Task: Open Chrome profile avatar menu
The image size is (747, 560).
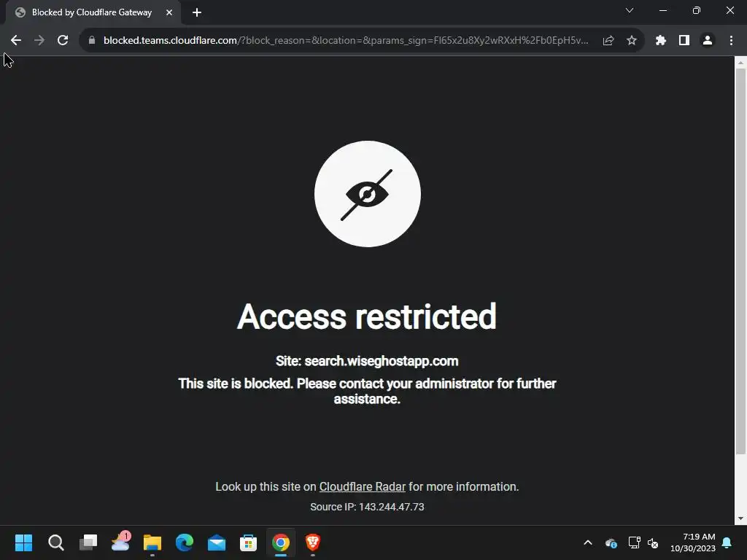Action: pos(708,41)
